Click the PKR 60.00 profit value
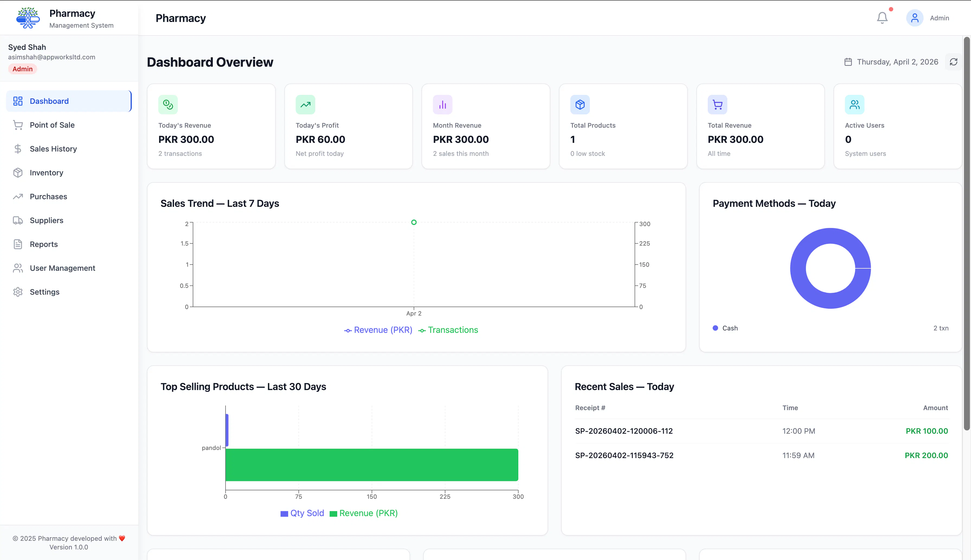 320,140
